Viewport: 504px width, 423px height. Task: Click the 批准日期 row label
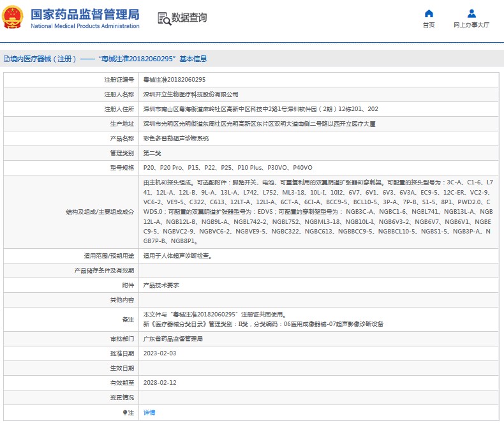click(122, 353)
